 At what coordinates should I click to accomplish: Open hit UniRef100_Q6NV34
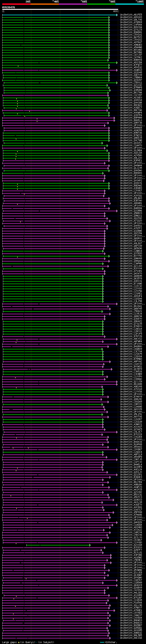pos(131,316)
